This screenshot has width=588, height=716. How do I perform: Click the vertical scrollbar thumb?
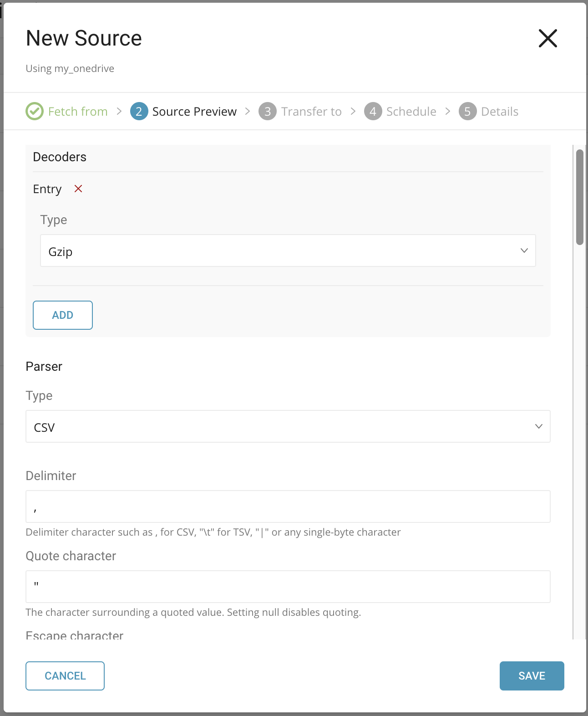(x=579, y=197)
